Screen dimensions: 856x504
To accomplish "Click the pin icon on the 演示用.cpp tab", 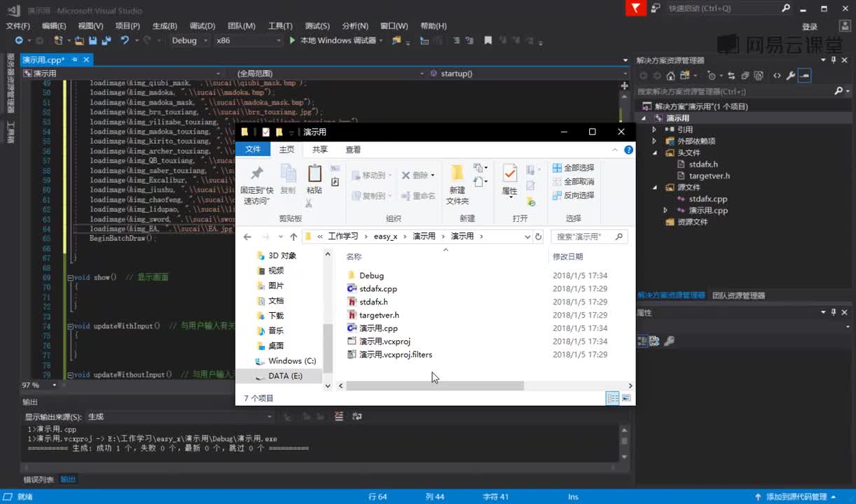I will pyautogui.click(x=74, y=60).
